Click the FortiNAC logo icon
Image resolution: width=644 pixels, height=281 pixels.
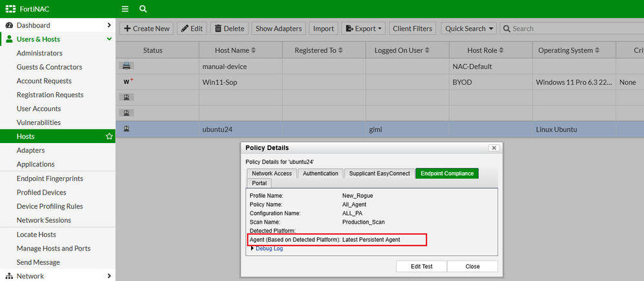[x=11, y=9]
